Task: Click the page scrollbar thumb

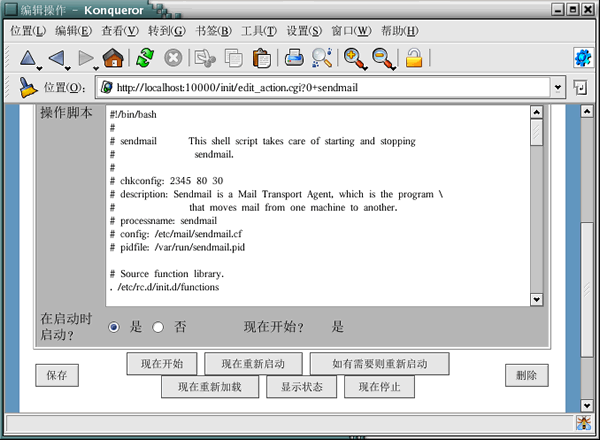Action: (587, 290)
